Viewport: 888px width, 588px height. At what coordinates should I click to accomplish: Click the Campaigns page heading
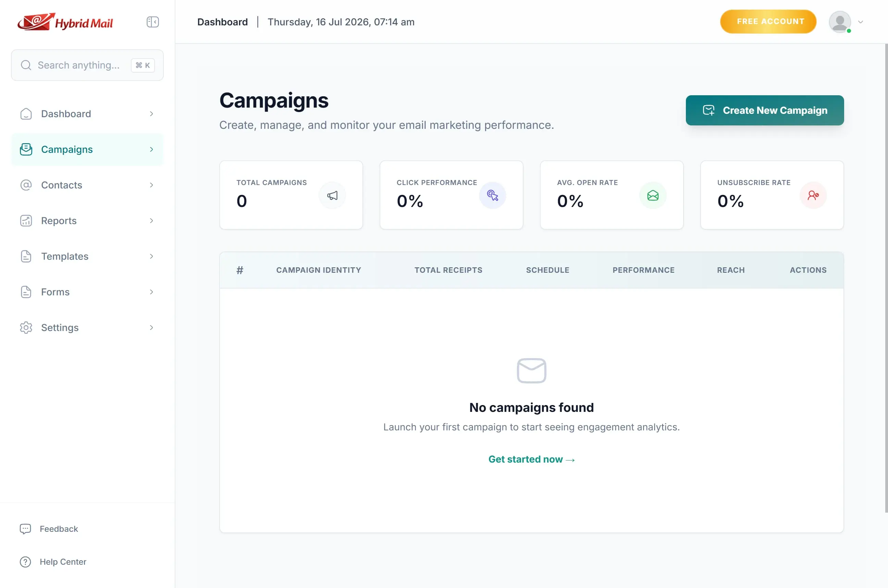[274, 100]
